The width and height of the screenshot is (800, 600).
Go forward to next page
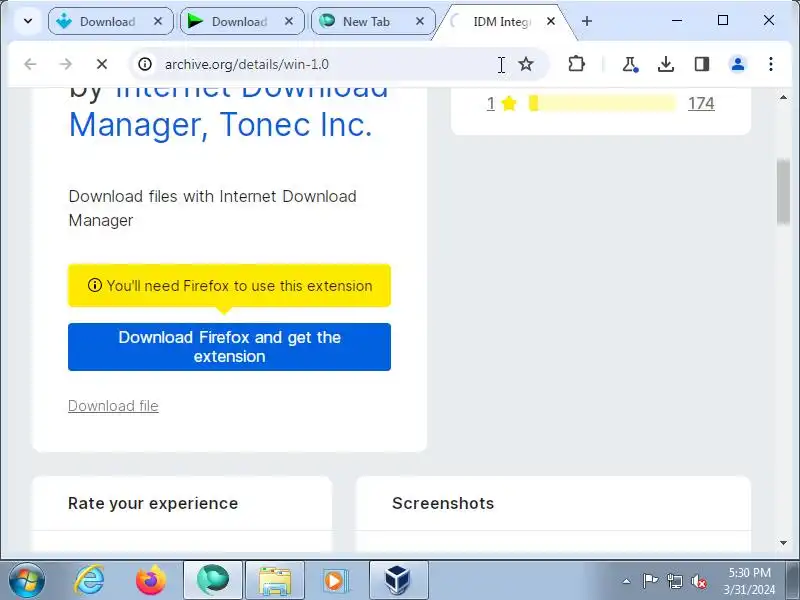pyautogui.click(x=65, y=64)
